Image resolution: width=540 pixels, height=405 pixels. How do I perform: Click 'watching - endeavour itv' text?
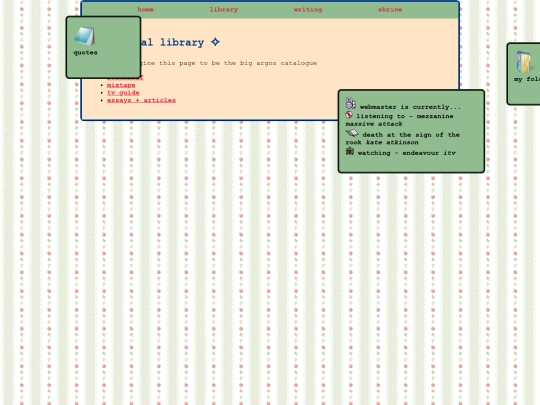click(x=407, y=153)
